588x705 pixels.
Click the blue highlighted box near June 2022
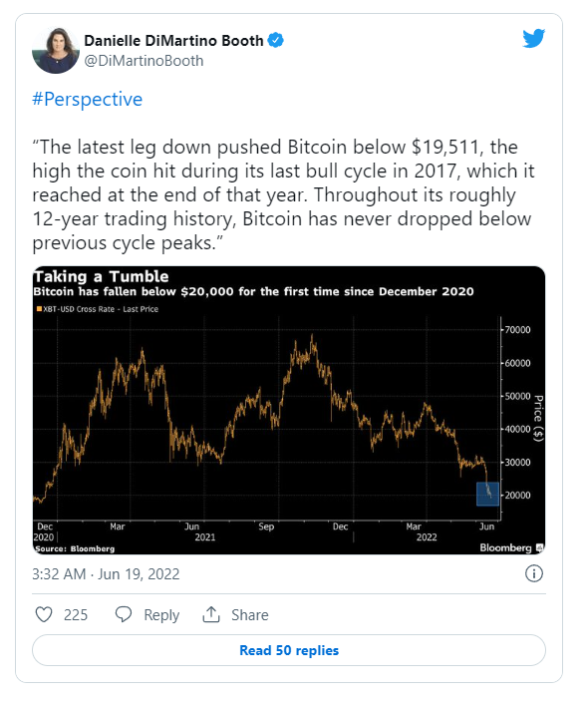pos(487,494)
